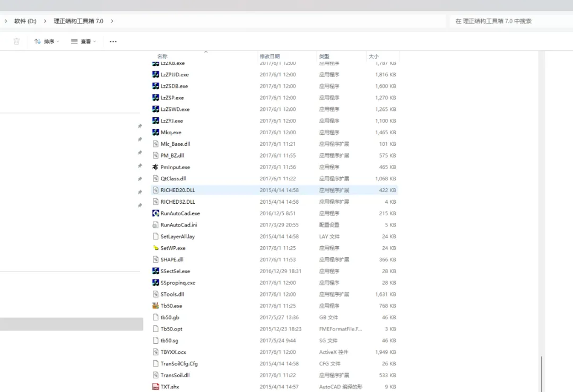Viewport: 573px width, 392px height.
Task: Select the TranSoilCfg.Cfg file name
Action: [179, 364]
